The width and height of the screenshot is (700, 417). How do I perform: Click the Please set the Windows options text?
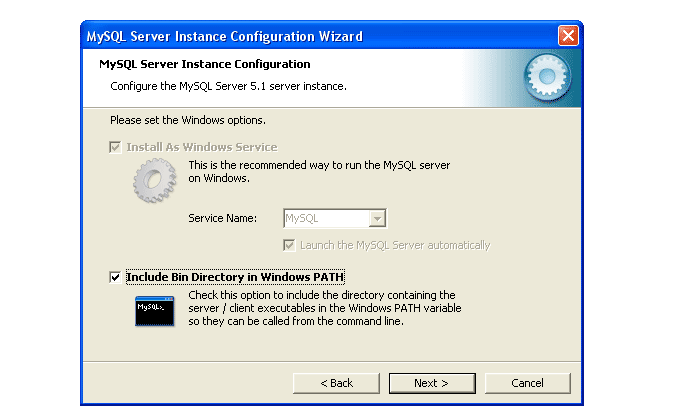187,121
